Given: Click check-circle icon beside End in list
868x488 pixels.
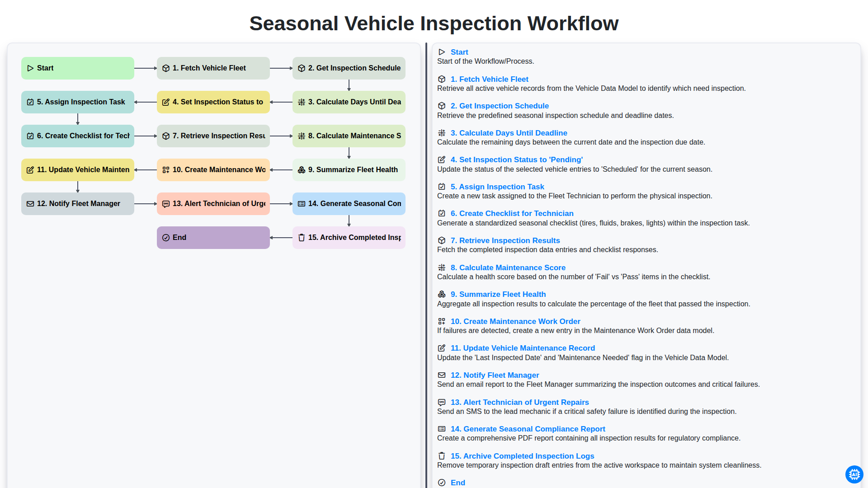Looking at the screenshot, I should 442,483.
